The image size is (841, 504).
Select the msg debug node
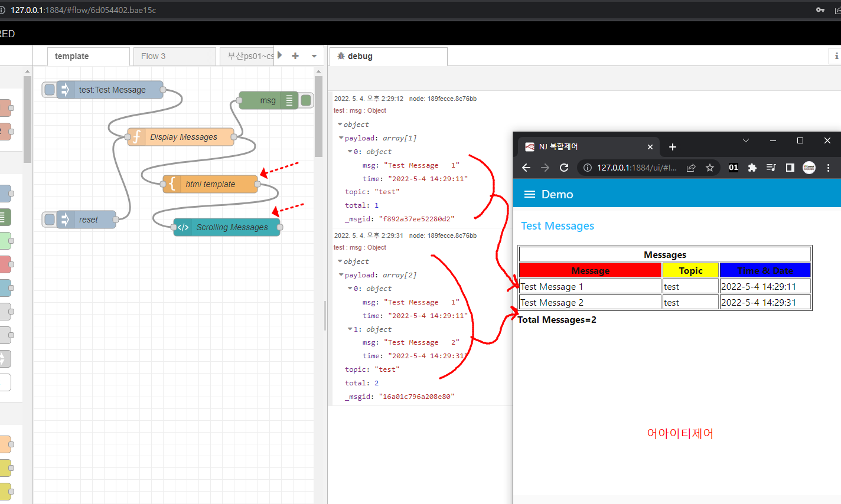click(x=268, y=100)
